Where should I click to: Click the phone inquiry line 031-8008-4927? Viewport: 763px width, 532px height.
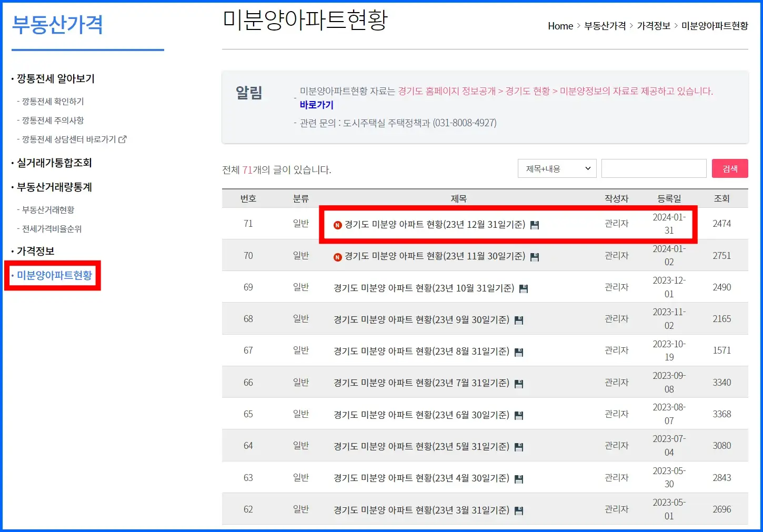(398, 123)
